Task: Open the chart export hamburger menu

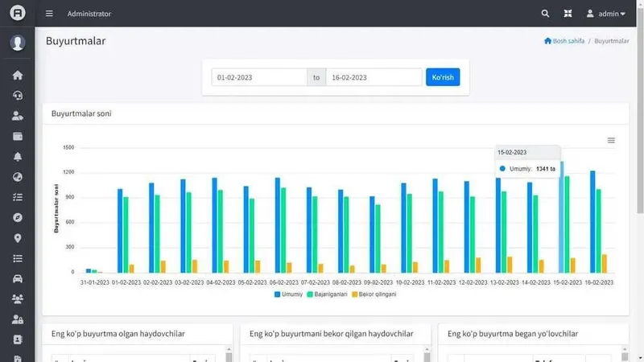Action: (x=611, y=140)
